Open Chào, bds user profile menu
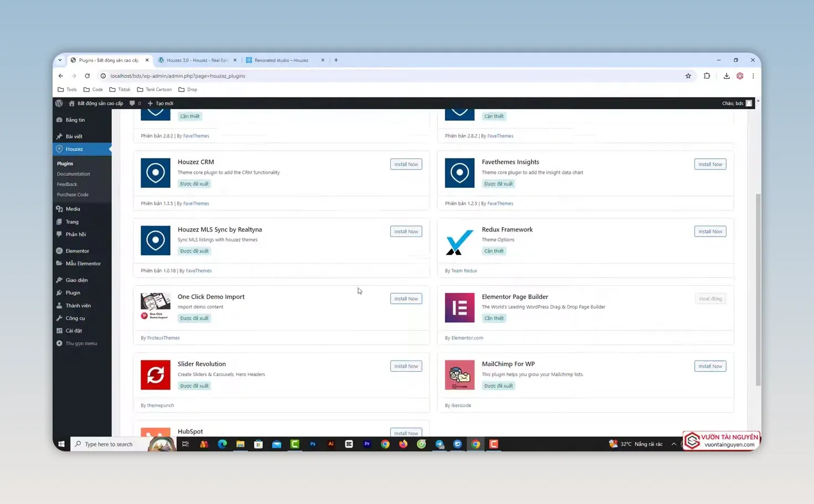 tap(737, 103)
